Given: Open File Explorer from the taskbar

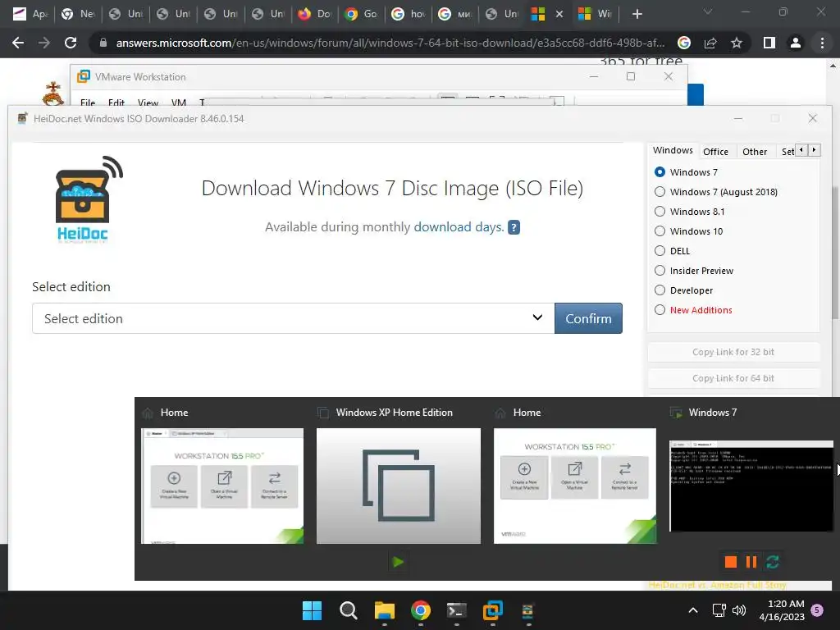Looking at the screenshot, I should (384, 610).
